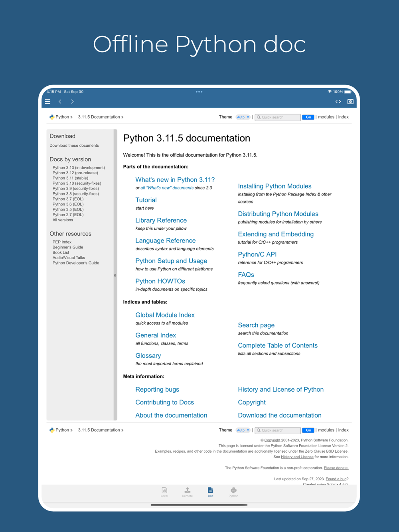Open Python HOWTOs
Viewport: 399px width, 532px height.
160,281
